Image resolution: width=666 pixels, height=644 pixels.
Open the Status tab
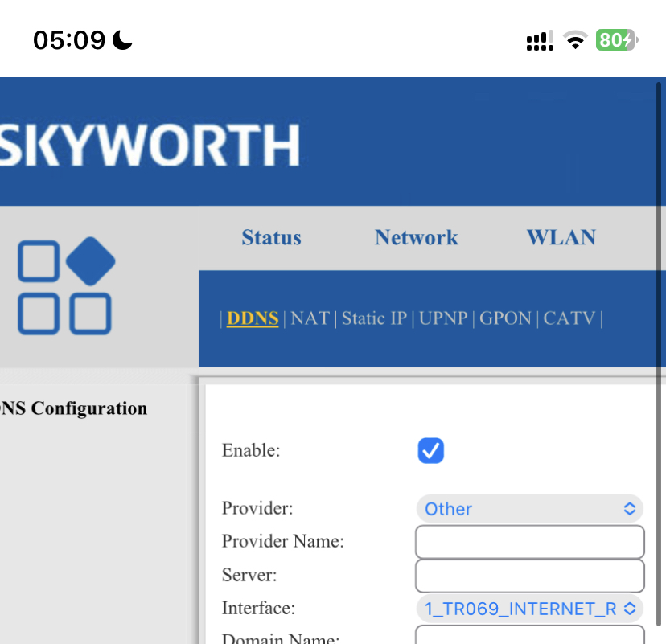271,237
